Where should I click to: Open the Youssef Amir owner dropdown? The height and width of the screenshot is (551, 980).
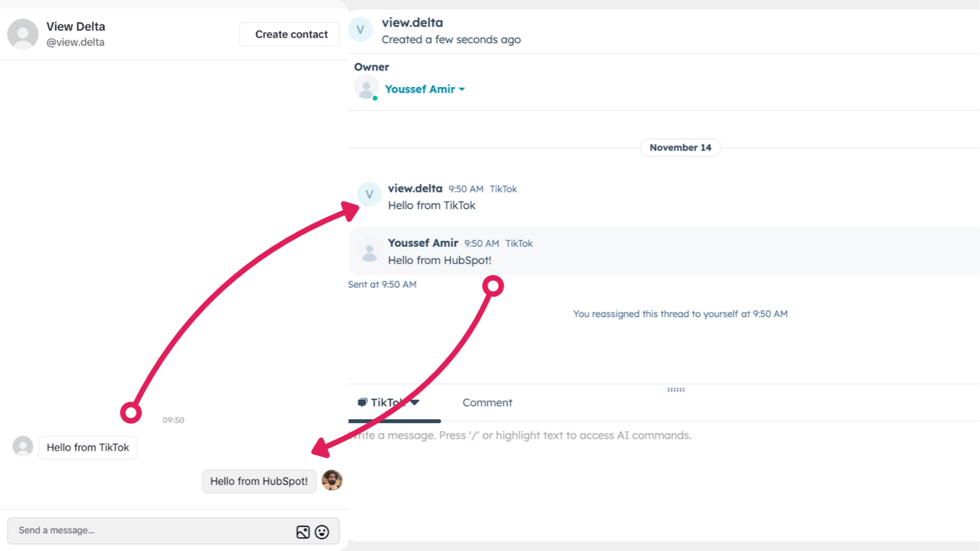(x=462, y=89)
